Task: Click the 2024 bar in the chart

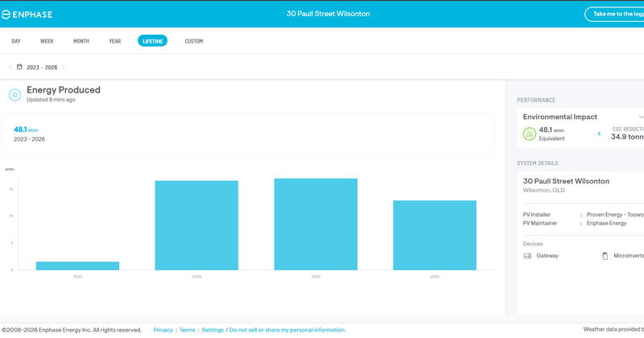Action: pyautogui.click(x=196, y=225)
